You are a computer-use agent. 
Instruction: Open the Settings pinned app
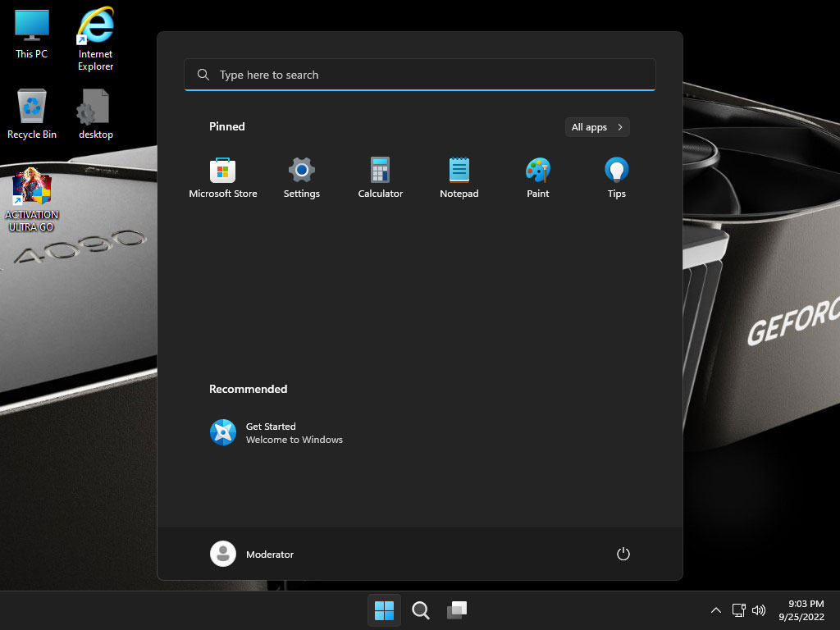[302, 178]
